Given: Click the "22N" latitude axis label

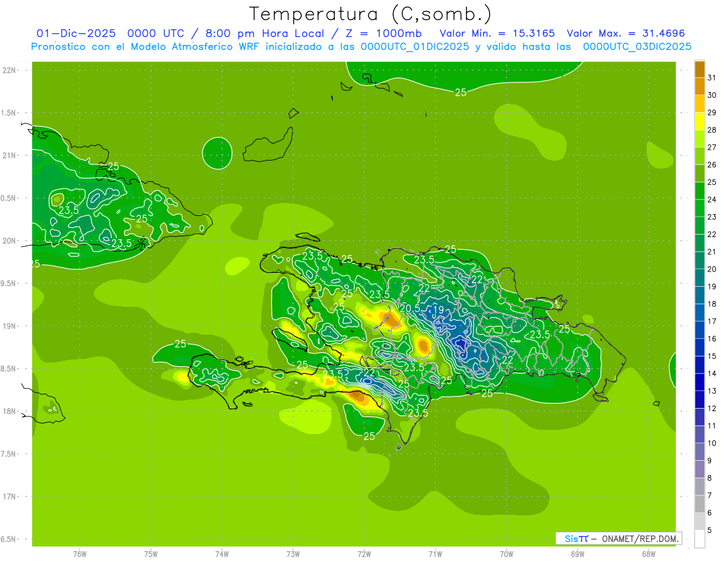Looking at the screenshot, I should pos(10,70).
